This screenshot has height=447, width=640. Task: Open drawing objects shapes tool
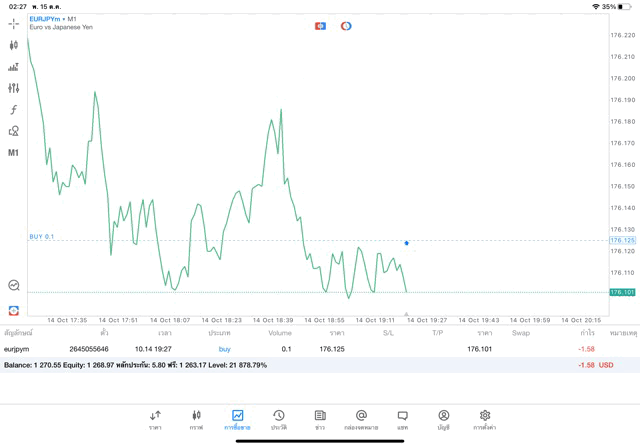tap(14, 131)
